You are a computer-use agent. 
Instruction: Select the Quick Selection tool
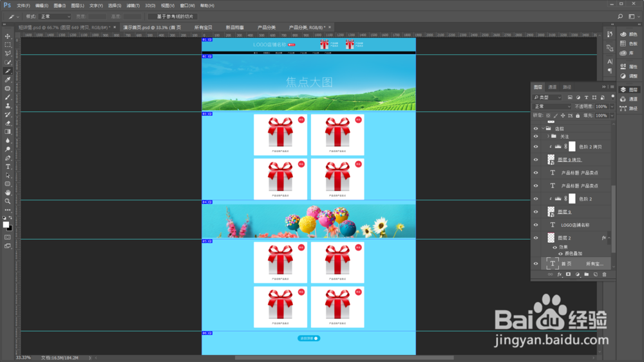(x=7, y=62)
